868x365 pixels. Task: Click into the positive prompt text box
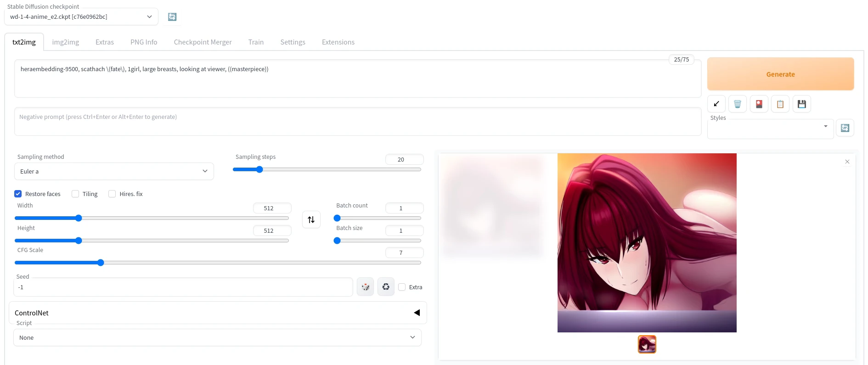point(358,79)
